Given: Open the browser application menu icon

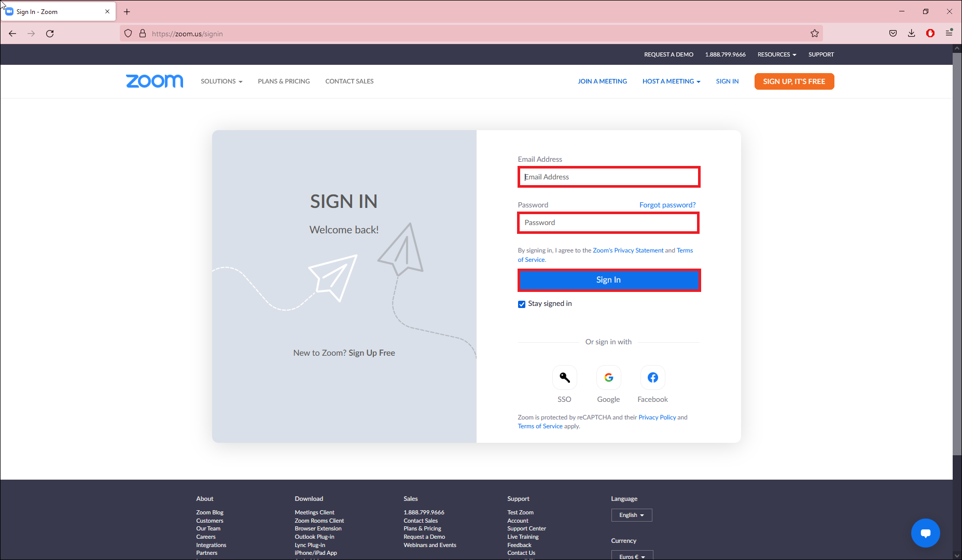Looking at the screenshot, I should [949, 34].
